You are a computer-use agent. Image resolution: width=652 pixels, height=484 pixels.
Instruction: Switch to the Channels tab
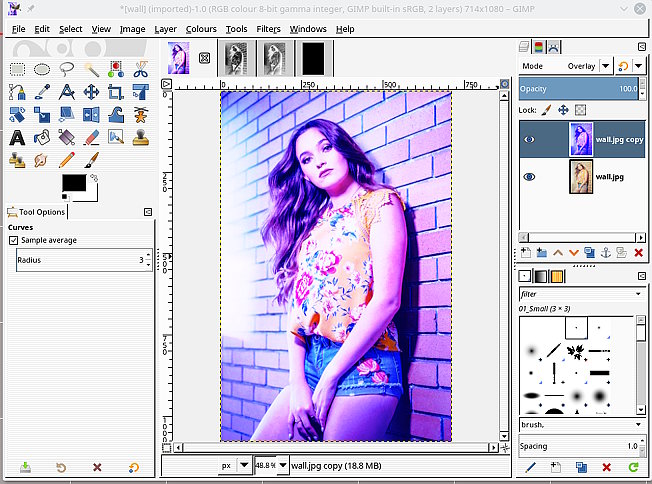(538, 47)
